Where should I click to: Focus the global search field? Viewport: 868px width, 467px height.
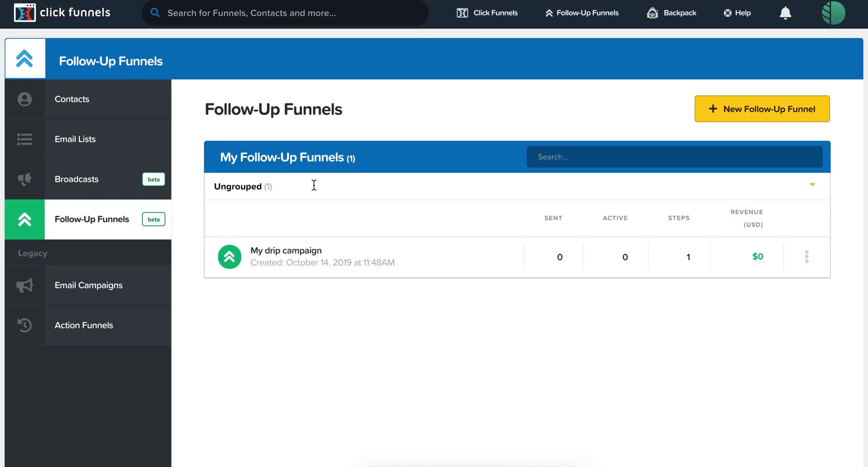point(285,13)
